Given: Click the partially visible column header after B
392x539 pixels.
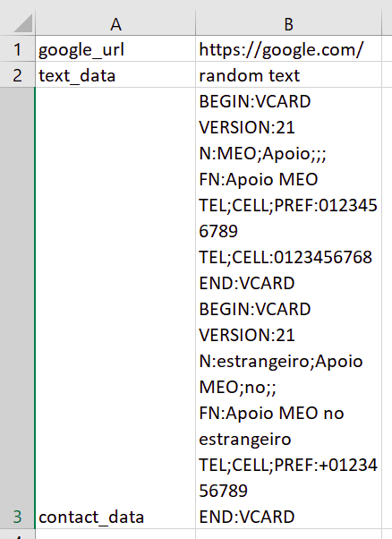Looking at the screenshot, I should point(388,23).
